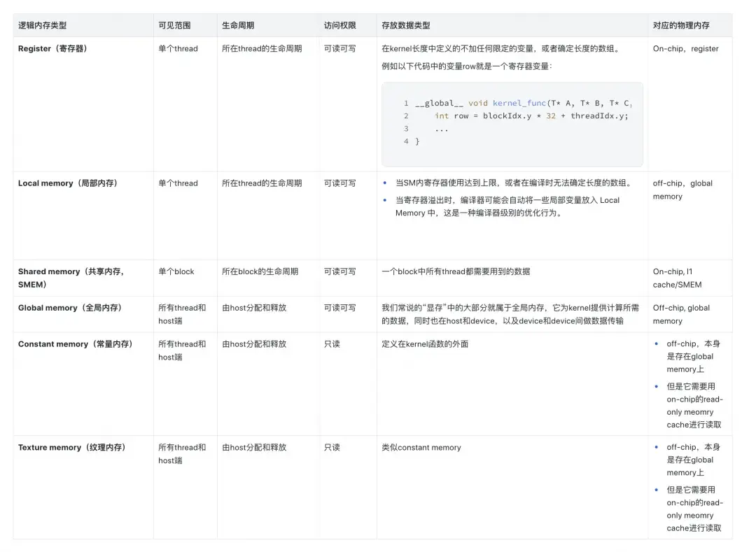The width and height of the screenshot is (756, 552).
Task: Select the Global memory（全局内存）row label
Action: 70,308
